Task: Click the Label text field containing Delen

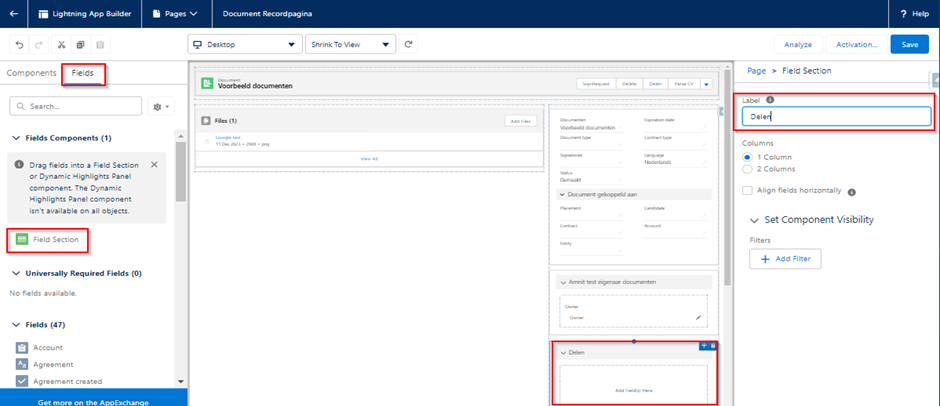Action: (x=836, y=117)
